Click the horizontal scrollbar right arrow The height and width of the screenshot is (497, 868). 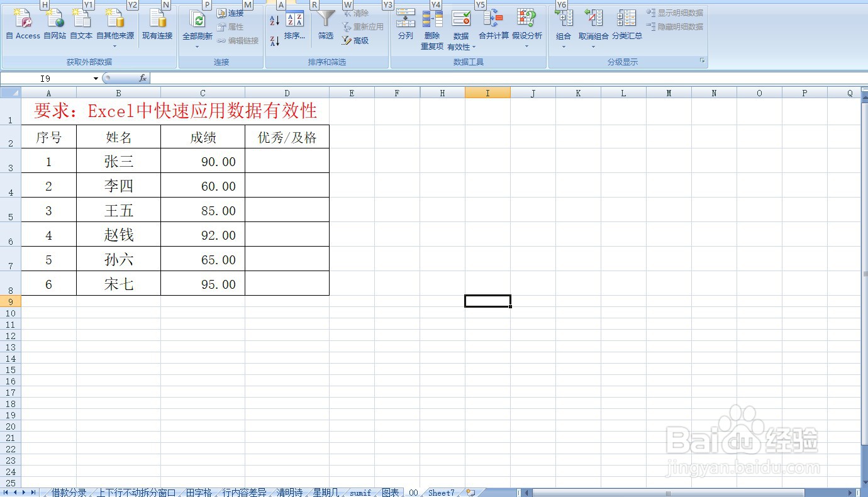(x=850, y=493)
